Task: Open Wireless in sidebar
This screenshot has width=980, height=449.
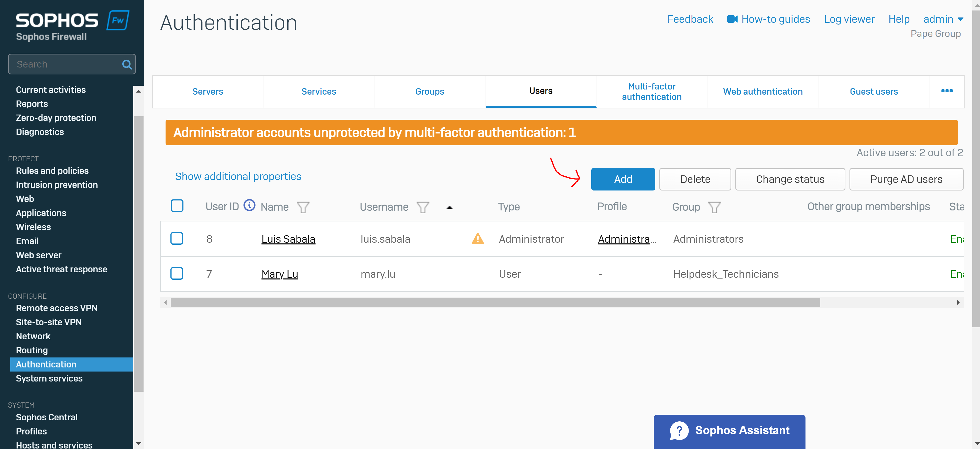Action: [x=33, y=227]
